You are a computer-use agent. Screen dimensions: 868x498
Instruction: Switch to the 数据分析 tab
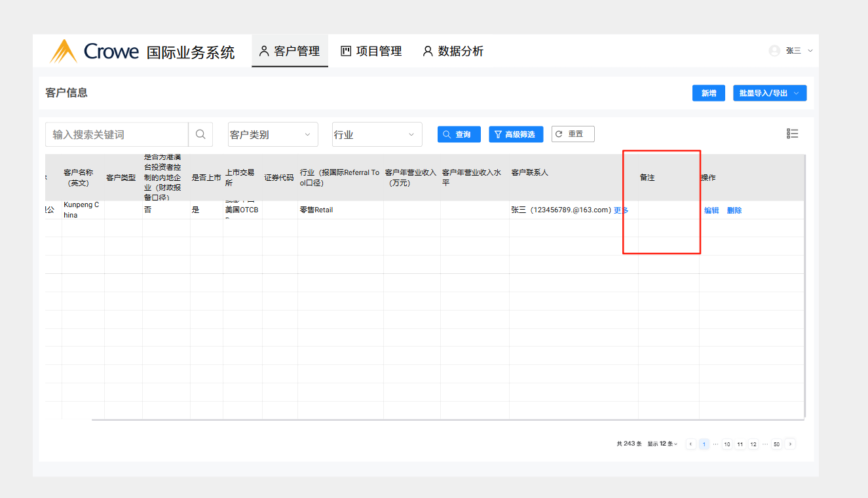click(453, 51)
